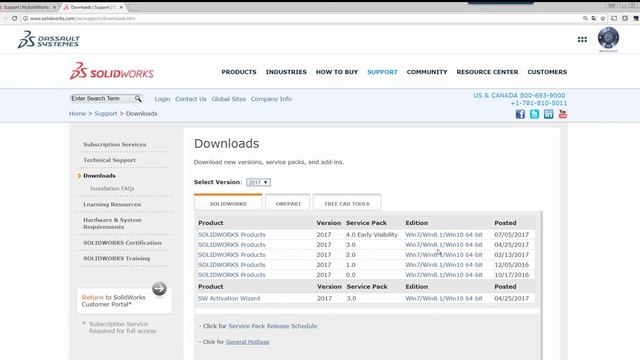Open the SW Activation Wizard link

click(229, 298)
